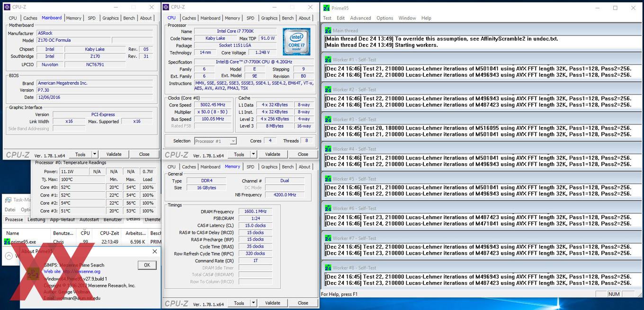Open the Advanced menu in Prime95
Viewport: 644px width, 310px height.
tap(360, 18)
